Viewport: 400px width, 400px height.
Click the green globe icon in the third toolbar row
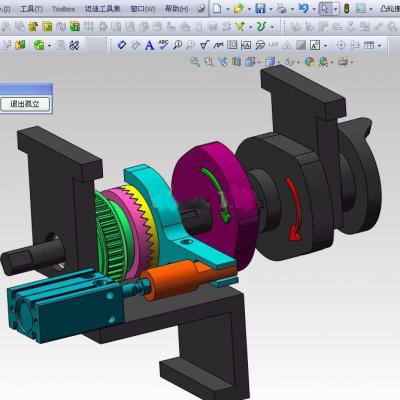[x=39, y=45]
